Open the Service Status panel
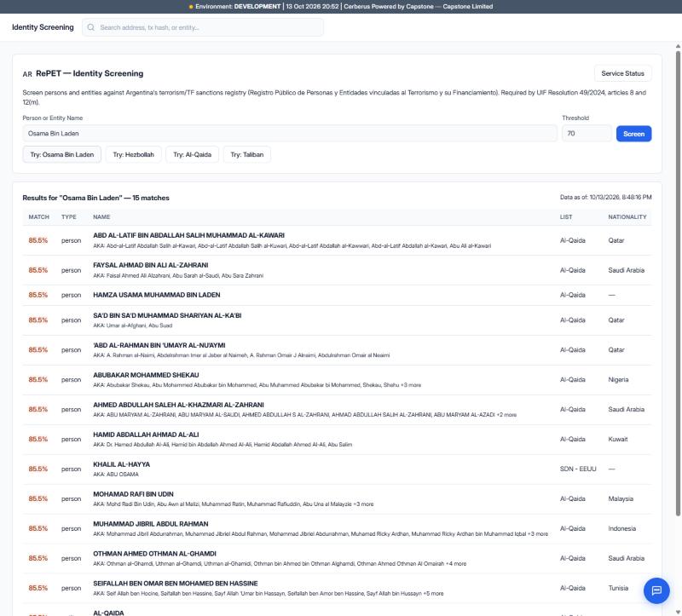Viewport: 682px width, 616px height. 623,73
